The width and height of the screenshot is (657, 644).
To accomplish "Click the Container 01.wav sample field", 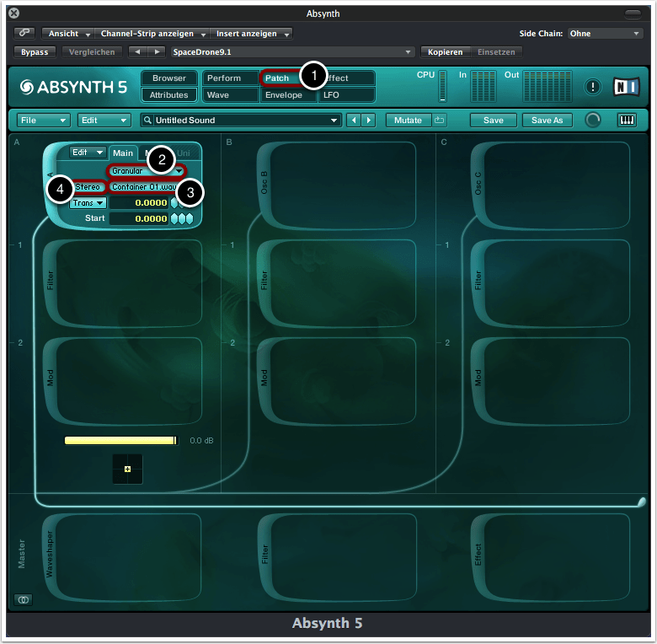I will click(x=143, y=187).
